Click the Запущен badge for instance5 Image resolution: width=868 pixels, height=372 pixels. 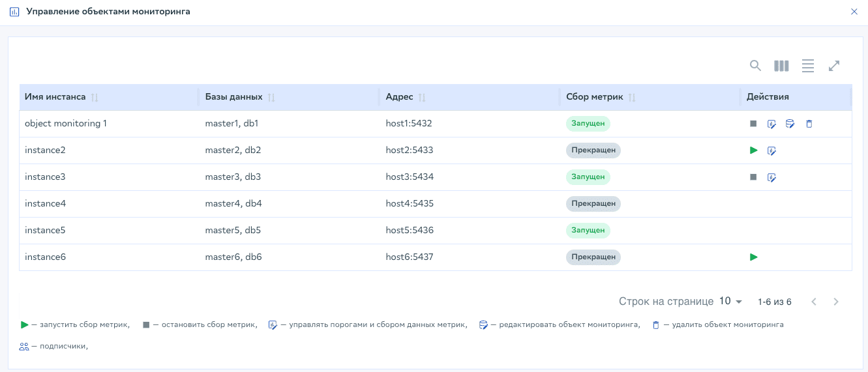588,230
